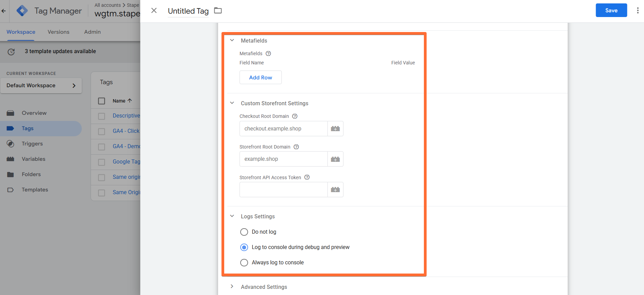The width and height of the screenshot is (644, 295).
Task: Click the folder icon beside Untitled Tag
Action: point(218,11)
